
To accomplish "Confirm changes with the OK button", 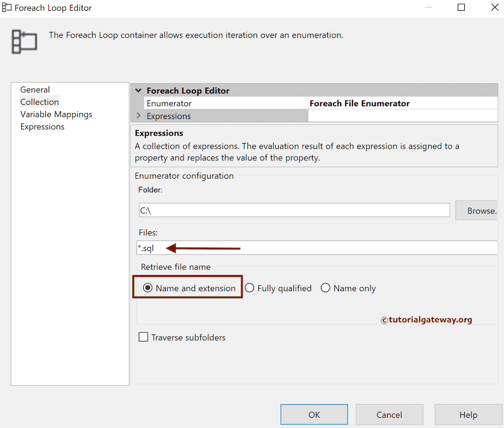I will (314, 414).
